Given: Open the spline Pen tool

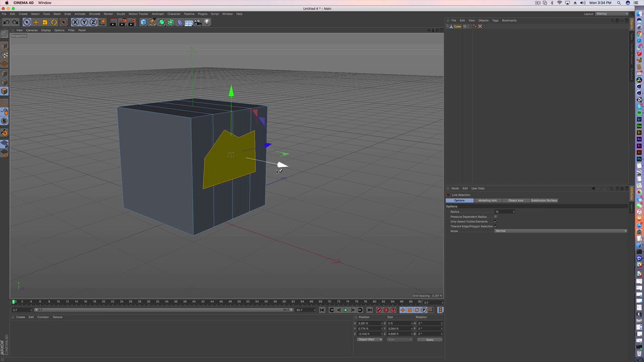Looking at the screenshot, I should tap(152, 22).
